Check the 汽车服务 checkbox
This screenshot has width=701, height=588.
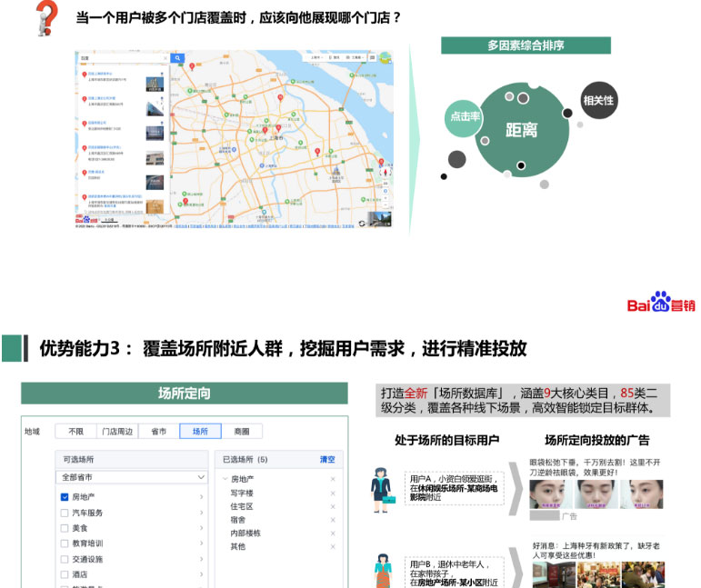[65, 513]
